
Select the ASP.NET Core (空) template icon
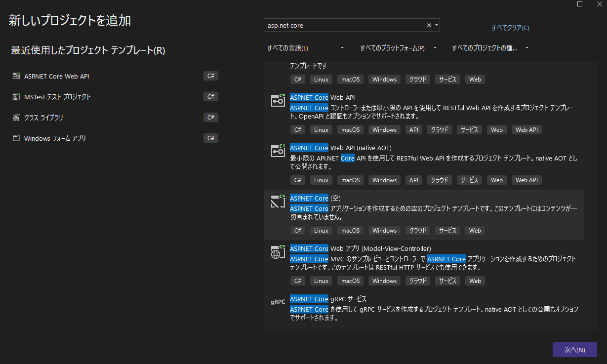point(278,201)
